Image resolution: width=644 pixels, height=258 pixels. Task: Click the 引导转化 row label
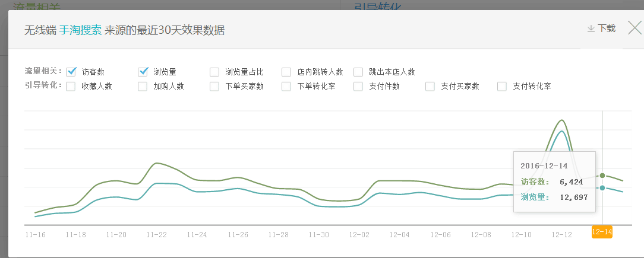click(43, 85)
